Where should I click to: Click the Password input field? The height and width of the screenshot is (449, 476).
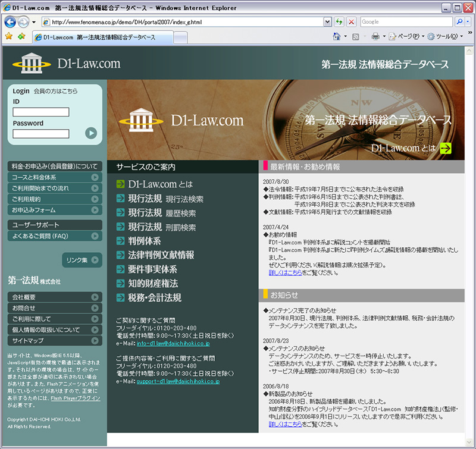click(x=41, y=134)
